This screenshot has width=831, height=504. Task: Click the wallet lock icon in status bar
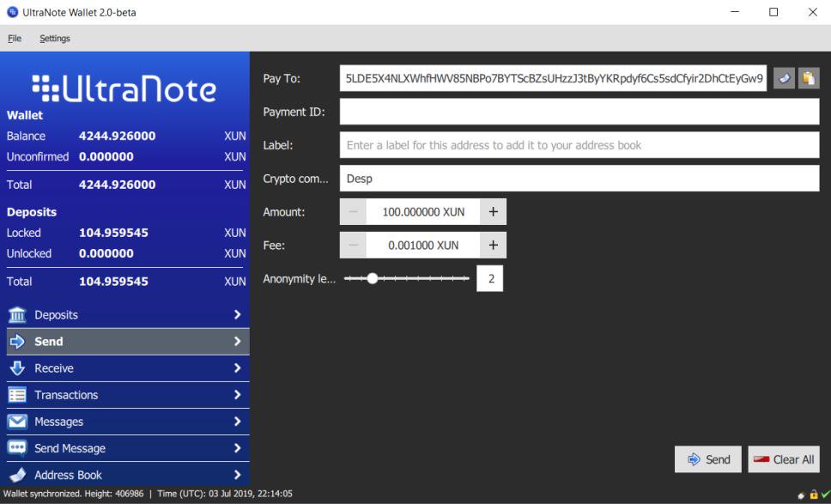pos(813,495)
